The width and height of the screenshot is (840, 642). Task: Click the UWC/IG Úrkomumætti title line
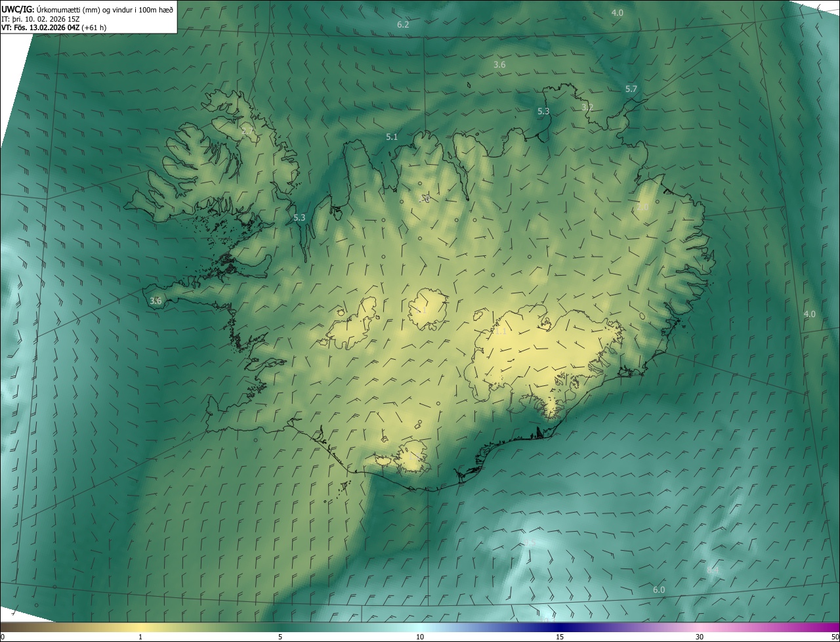[x=87, y=9]
